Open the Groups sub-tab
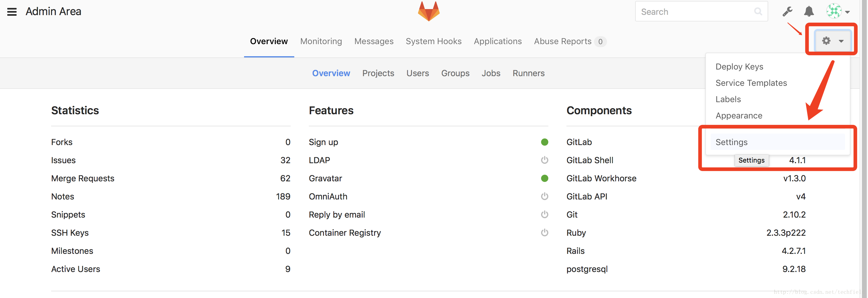 pyautogui.click(x=455, y=73)
